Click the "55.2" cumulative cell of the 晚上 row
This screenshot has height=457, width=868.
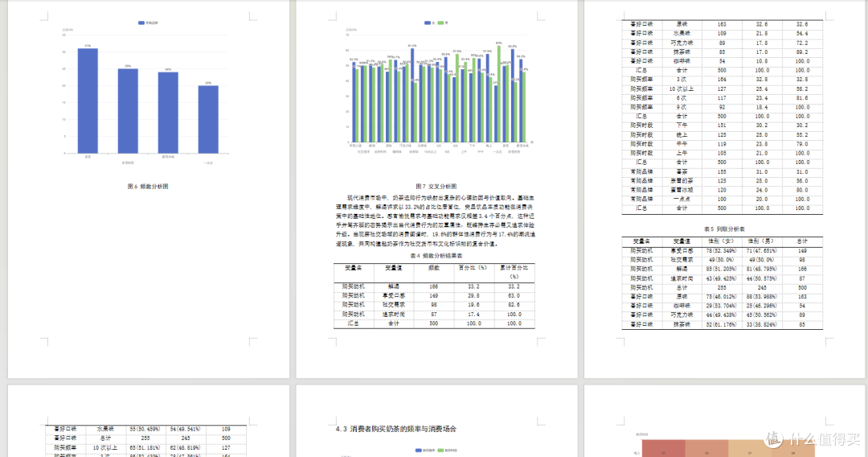(802, 134)
